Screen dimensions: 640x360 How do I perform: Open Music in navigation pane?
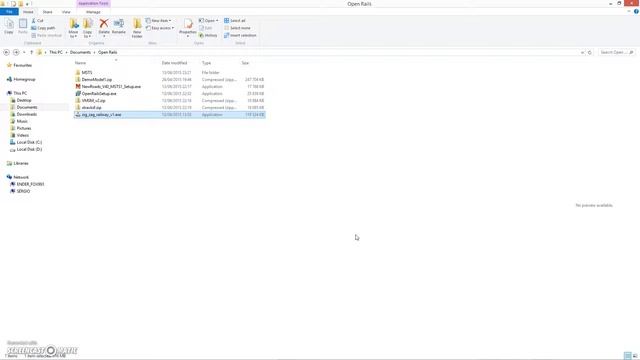(x=22, y=121)
